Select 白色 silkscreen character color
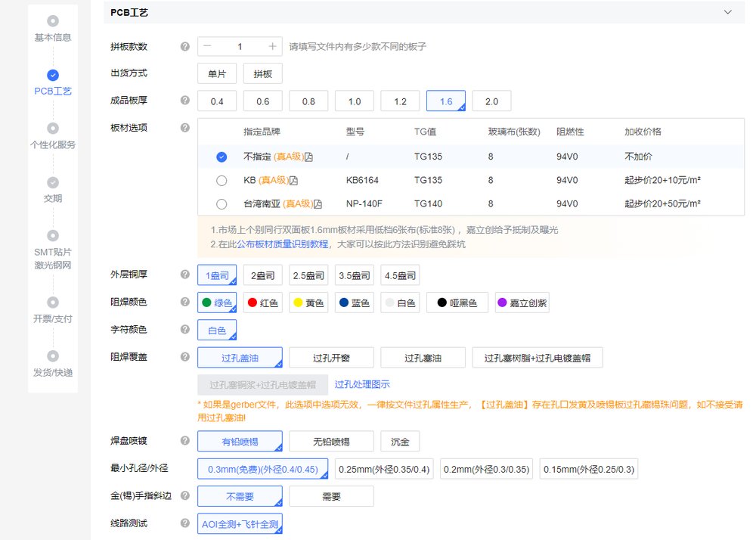Image resolution: width=756 pixels, height=540 pixels. [x=217, y=331]
